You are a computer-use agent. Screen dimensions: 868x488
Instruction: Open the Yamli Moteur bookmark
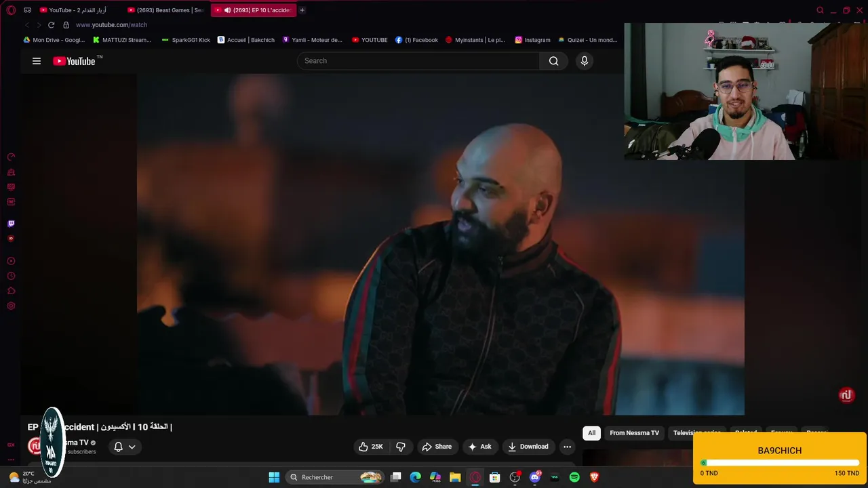click(x=312, y=40)
